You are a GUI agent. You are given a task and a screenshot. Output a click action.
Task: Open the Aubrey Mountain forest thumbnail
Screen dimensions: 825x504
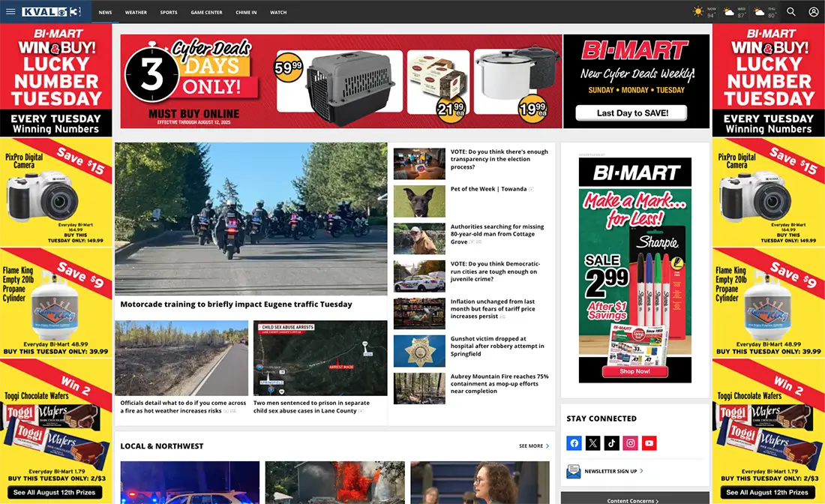coord(419,388)
